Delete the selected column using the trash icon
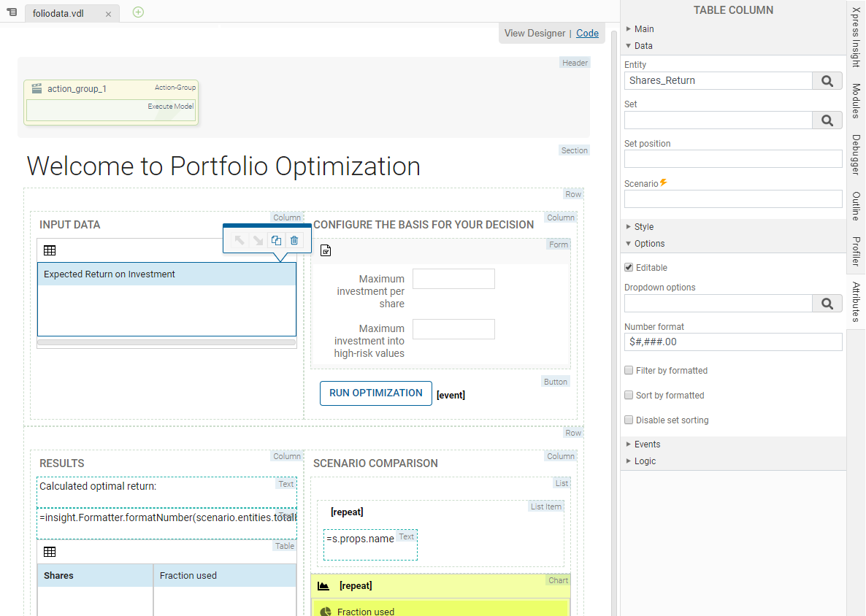Image resolution: width=866 pixels, height=616 pixels. [x=294, y=240]
